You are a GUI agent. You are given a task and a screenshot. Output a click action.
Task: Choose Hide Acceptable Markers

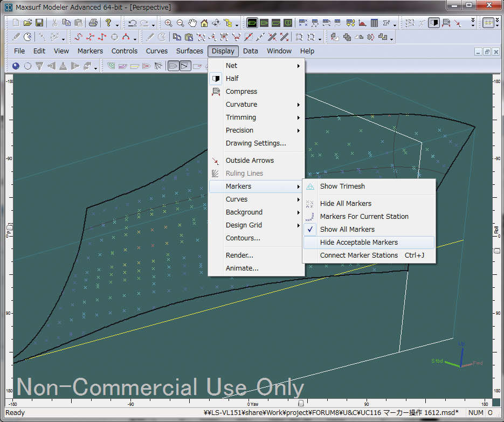(369, 243)
